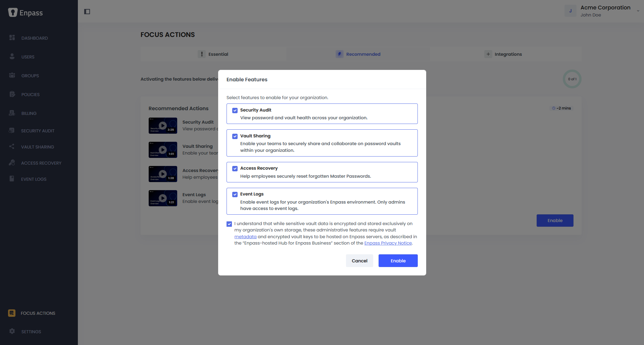Go to Policies menu item
This screenshot has width=644, height=345.
pyautogui.click(x=31, y=94)
